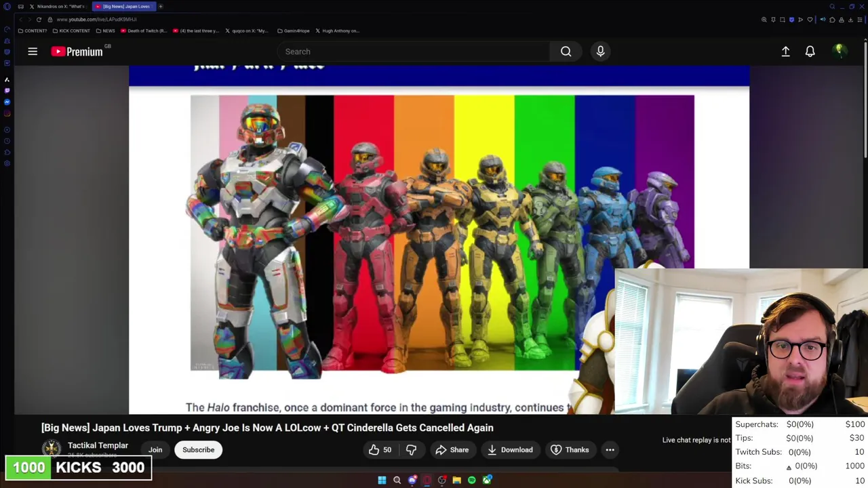
Task: Open extensions cube icon in toolbar
Action: pos(832,19)
